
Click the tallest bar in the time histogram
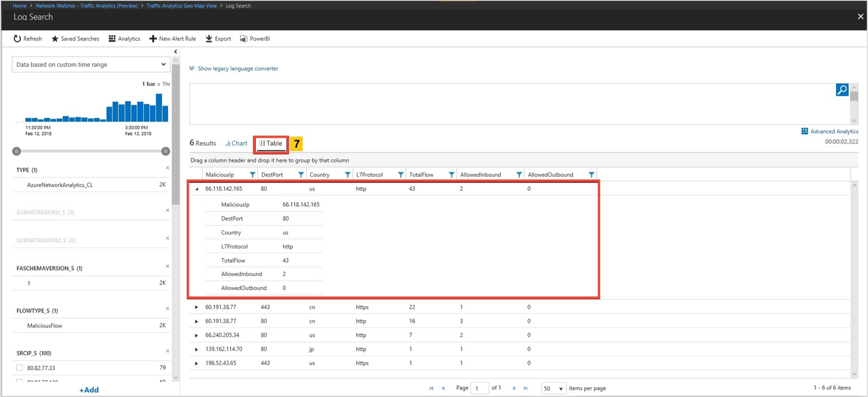[x=159, y=108]
